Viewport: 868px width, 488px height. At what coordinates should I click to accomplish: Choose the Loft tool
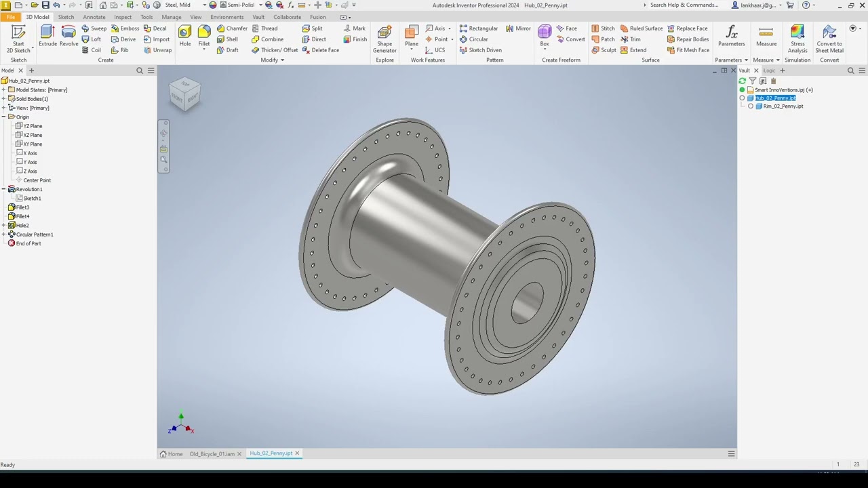[91, 39]
